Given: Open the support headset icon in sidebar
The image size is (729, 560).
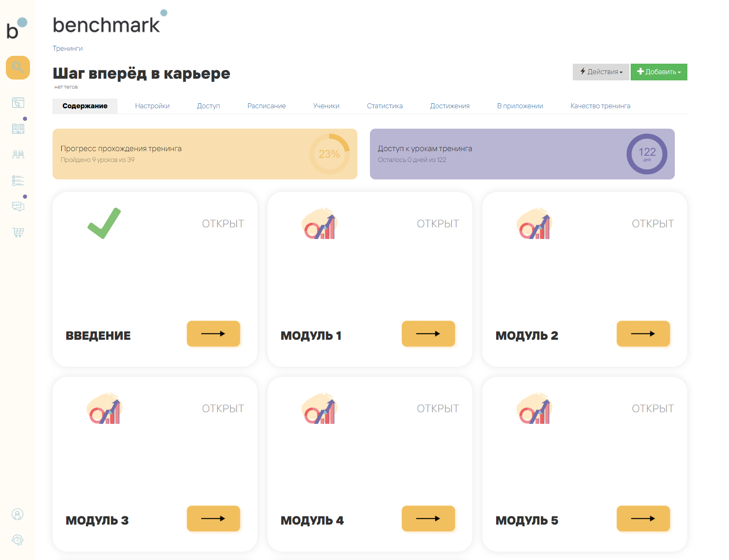Looking at the screenshot, I should tap(17, 540).
